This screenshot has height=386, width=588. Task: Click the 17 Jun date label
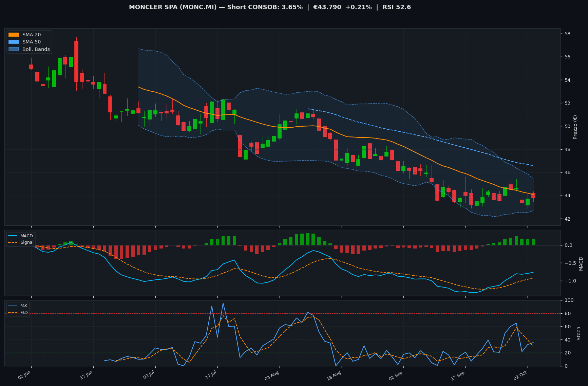[x=87, y=375]
